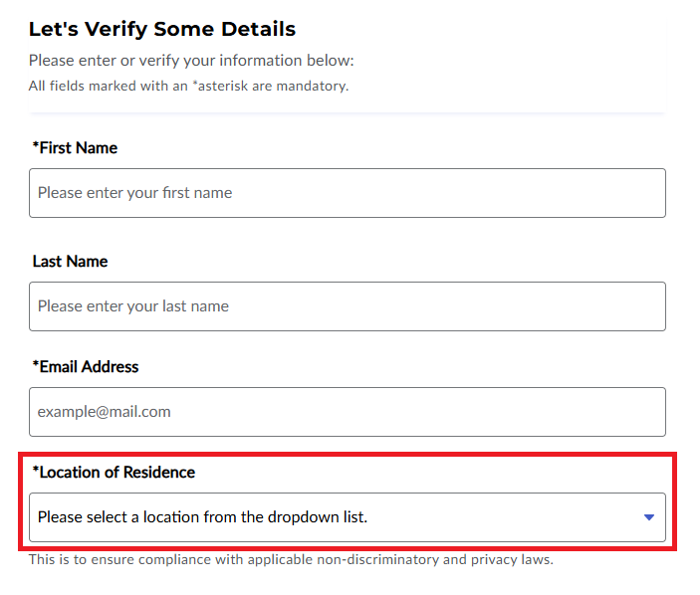
Task: Click the asterisk before Email Address
Action: pyautogui.click(x=36, y=365)
